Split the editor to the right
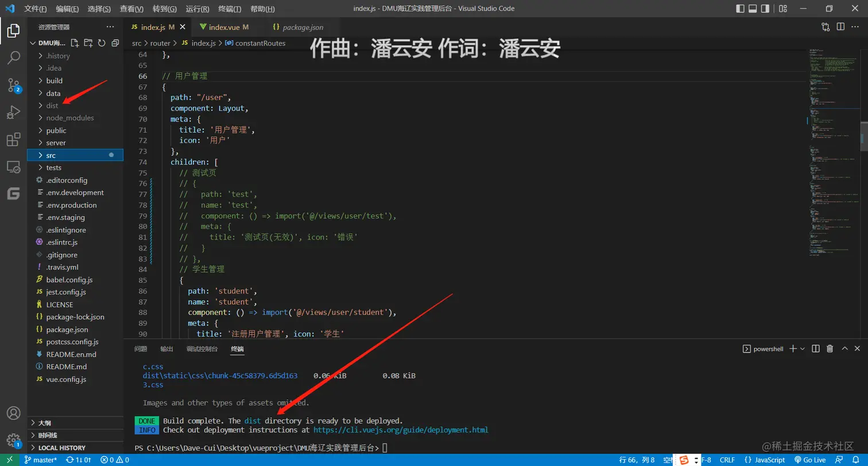868x466 pixels. click(x=840, y=27)
